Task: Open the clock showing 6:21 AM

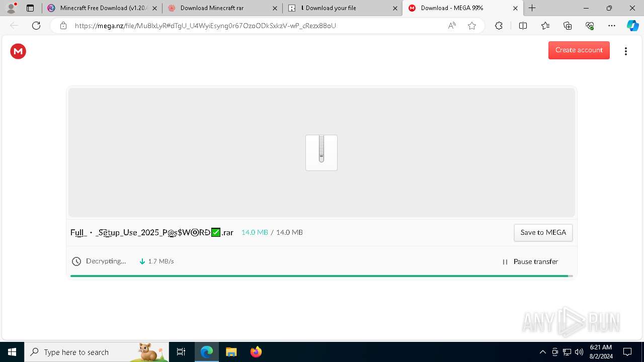Action: [601, 352]
